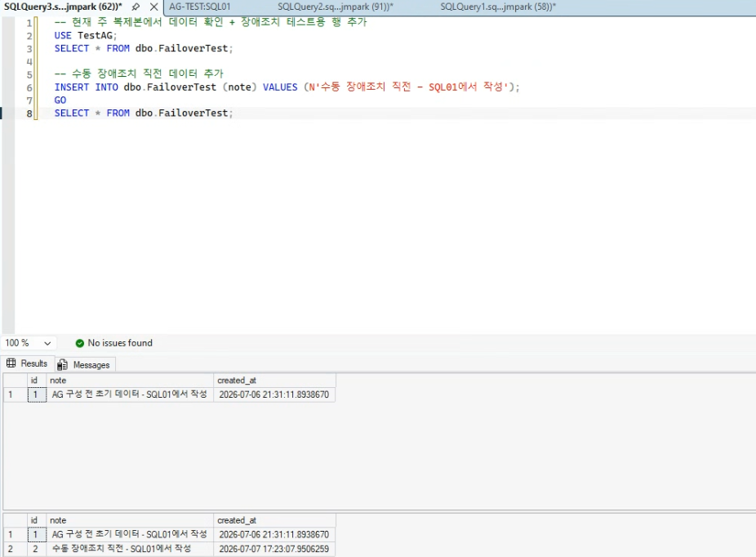
Task: Click created_at column header in second grid
Action: point(274,520)
